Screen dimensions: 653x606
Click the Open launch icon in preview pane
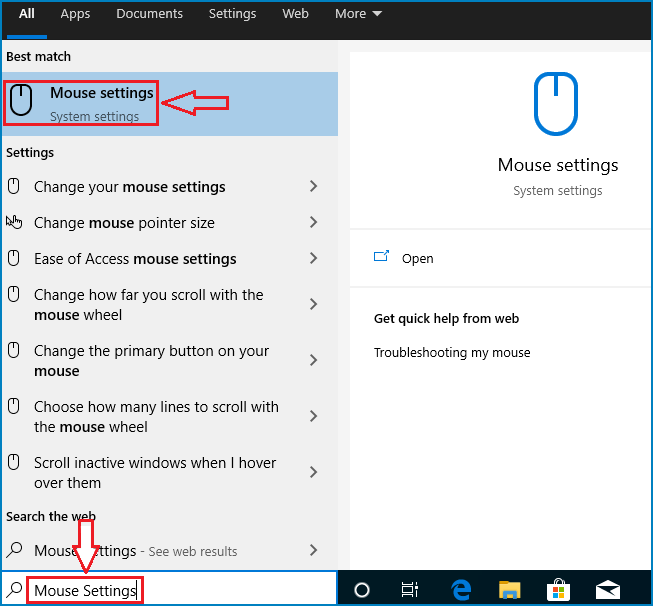tap(381, 256)
